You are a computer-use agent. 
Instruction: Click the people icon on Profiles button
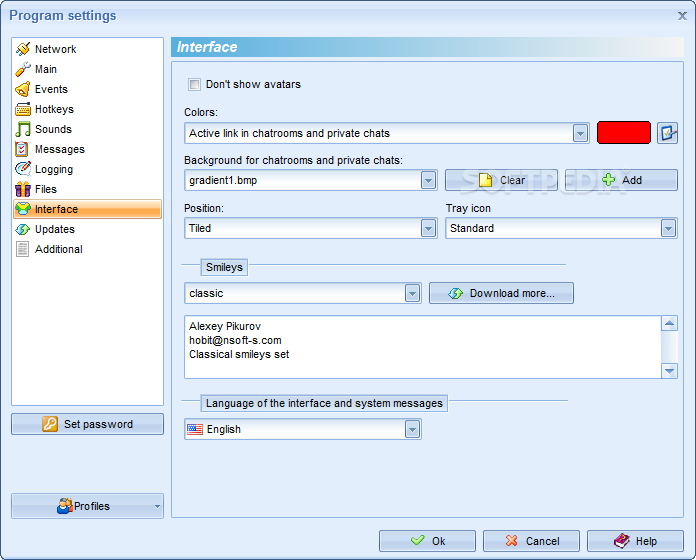(x=65, y=505)
